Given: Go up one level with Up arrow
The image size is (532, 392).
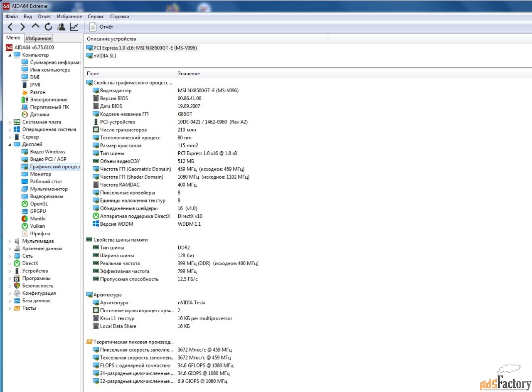Looking at the screenshot, I should pos(36,27).
